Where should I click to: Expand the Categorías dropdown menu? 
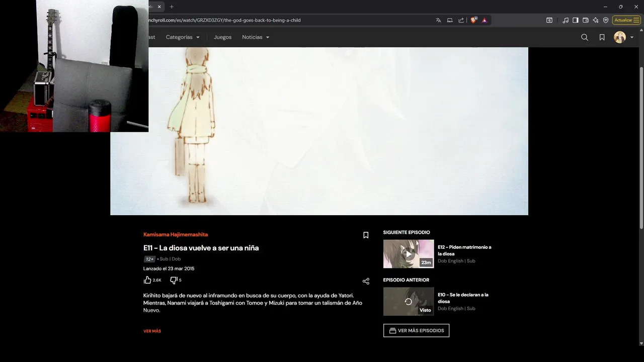click(x=183, y=37)
